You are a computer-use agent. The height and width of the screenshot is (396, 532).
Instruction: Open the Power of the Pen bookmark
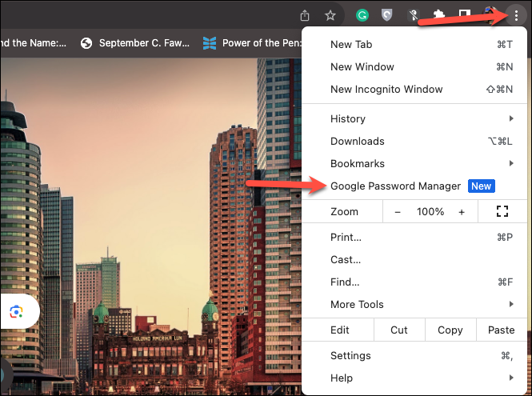point(252,43)
